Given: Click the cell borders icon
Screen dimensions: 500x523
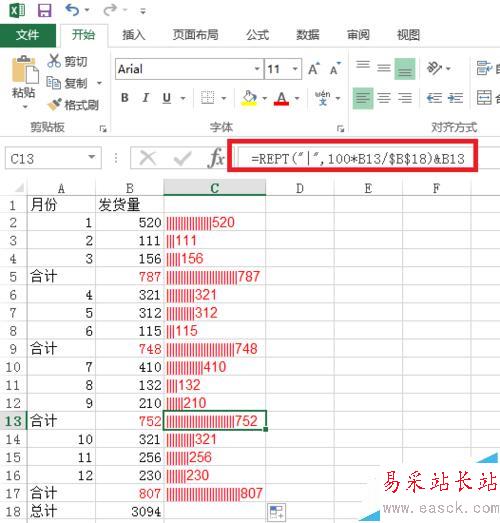Looking at the screenshot, I should click(x=207, y=98).
